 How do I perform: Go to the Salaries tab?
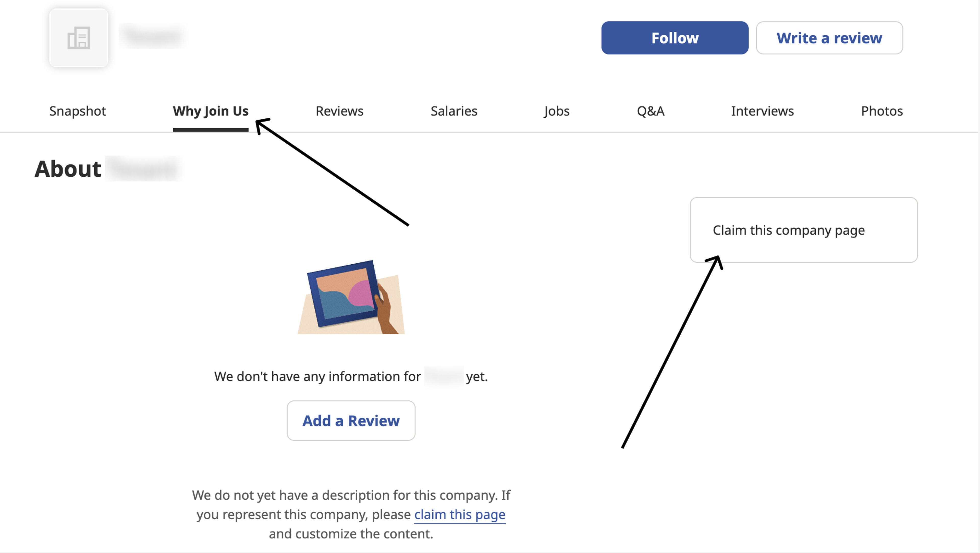pyautogui.click(x=454, y=111)
